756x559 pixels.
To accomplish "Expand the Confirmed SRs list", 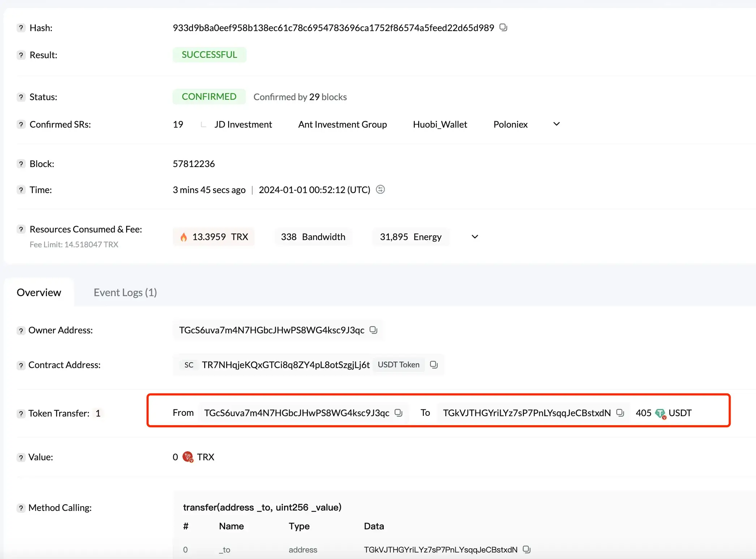I will coord(557,124).
